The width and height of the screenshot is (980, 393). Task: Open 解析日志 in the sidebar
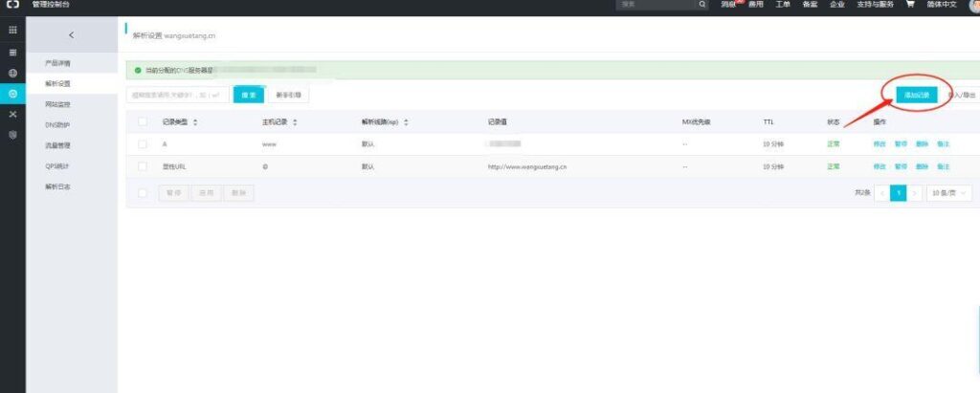pos(57,186)
